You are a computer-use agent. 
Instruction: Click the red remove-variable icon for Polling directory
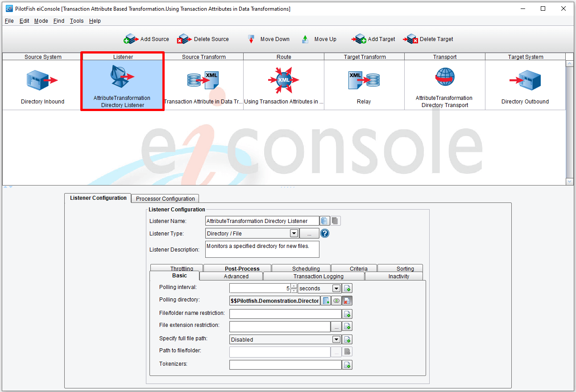pos(348,301)
